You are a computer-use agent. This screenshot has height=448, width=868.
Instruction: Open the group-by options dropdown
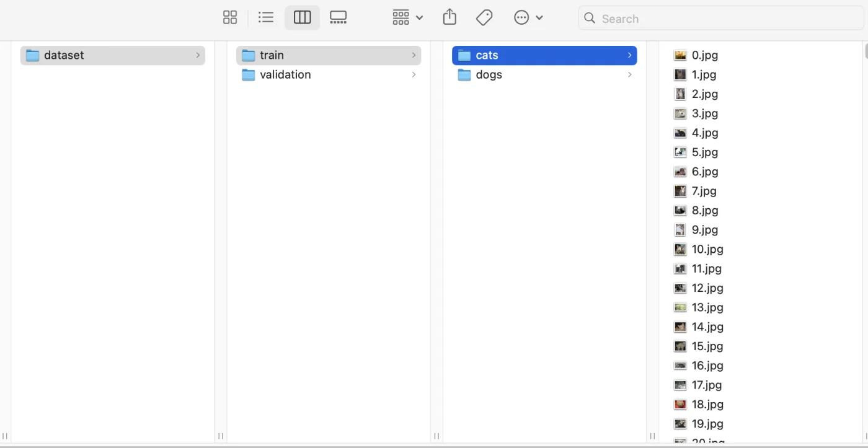407,17
